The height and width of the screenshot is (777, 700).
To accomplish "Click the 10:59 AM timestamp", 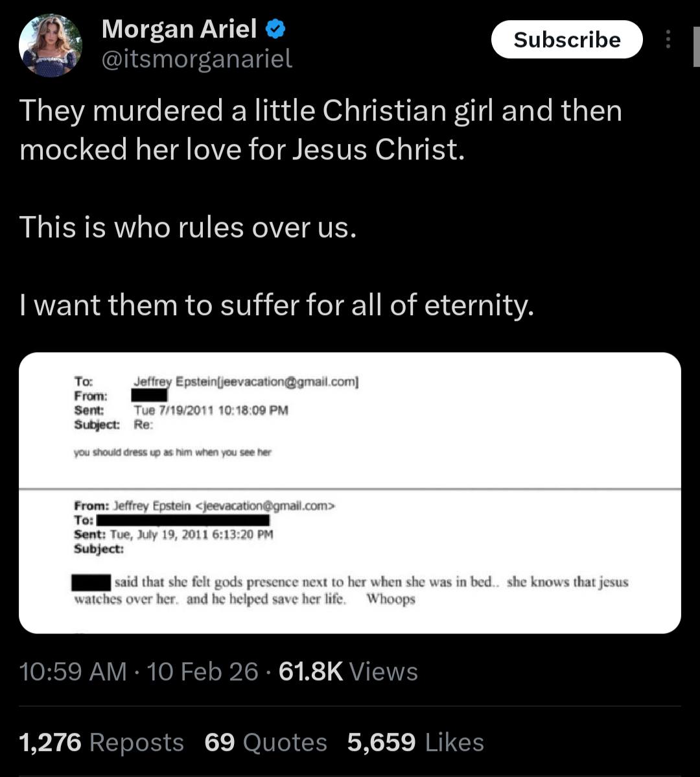I will tap(73, 671).
